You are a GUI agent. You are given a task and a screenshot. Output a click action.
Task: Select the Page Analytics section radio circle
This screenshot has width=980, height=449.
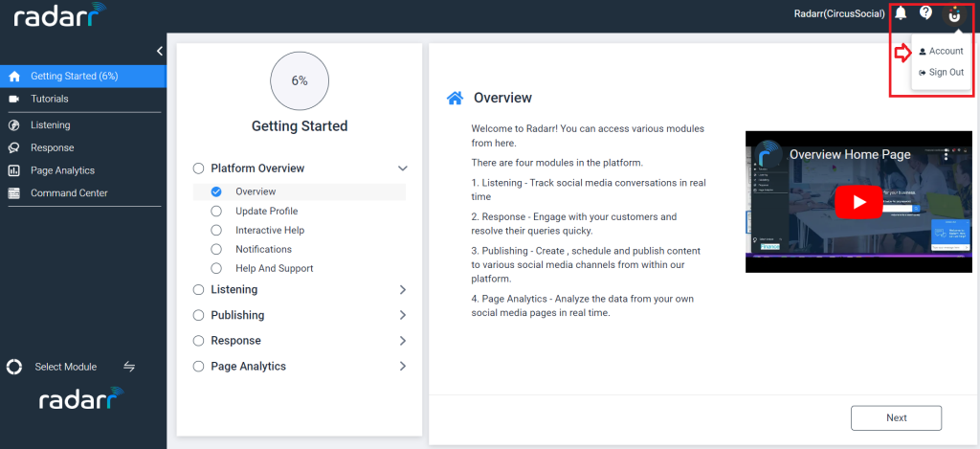coord(199,367)
